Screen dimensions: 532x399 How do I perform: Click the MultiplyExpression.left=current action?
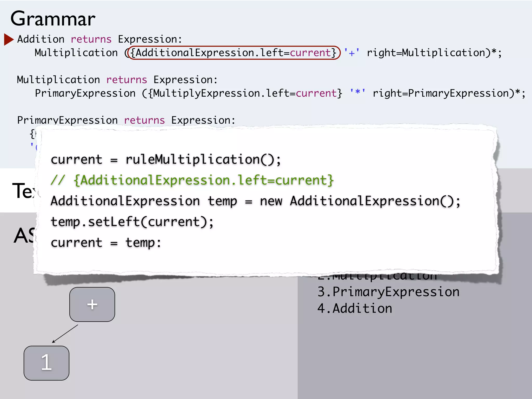[245, 93]
